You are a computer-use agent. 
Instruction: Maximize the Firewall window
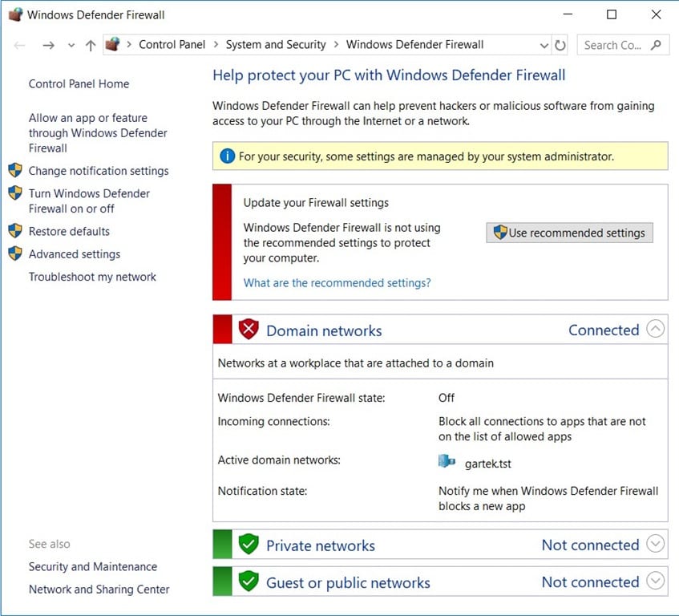coord(612,14)
